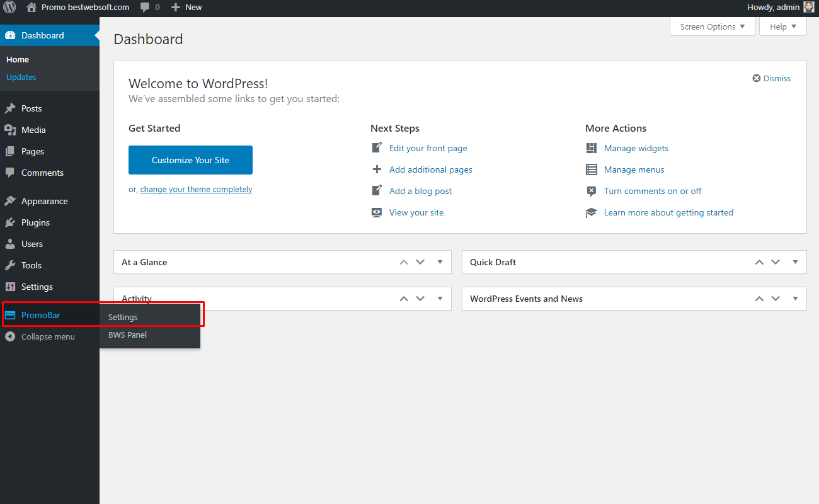This screenshot has height=504, width=819.
Task: Select Home under Dashboard
Action: (x=18, y=59)
